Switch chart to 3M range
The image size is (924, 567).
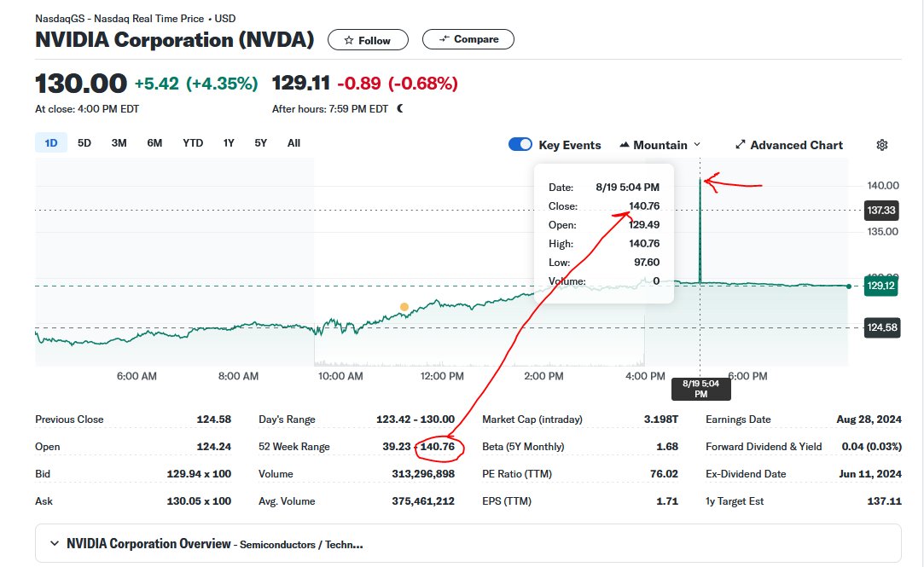tap(119, 143)
